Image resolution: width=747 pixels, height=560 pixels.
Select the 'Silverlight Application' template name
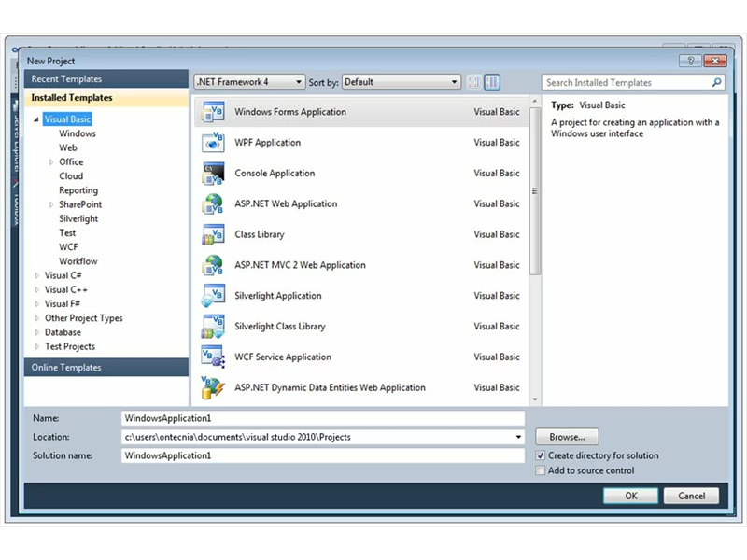(277, 296)
